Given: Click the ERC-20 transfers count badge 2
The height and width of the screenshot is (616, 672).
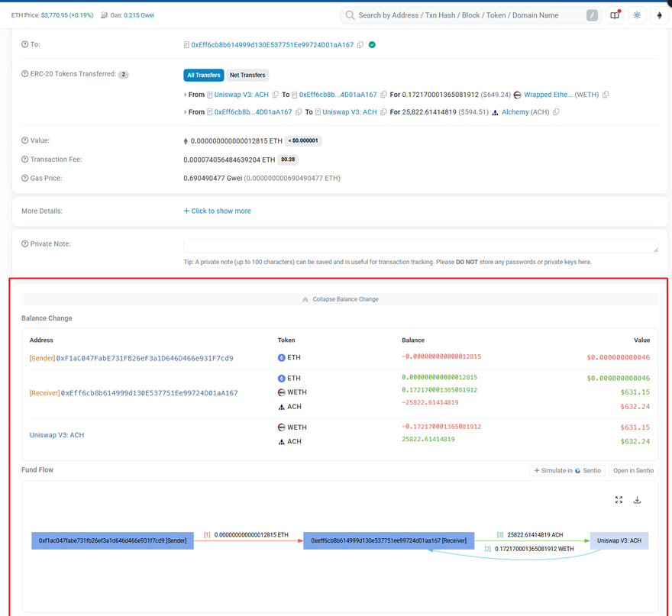Looking at the screenshot, I should click(x=124, y=75).
